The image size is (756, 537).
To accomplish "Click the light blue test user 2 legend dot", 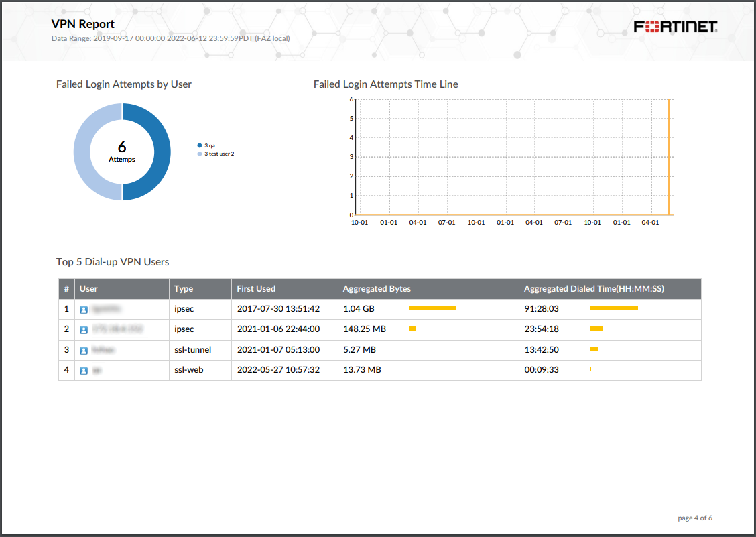I will tap(200, 154).
